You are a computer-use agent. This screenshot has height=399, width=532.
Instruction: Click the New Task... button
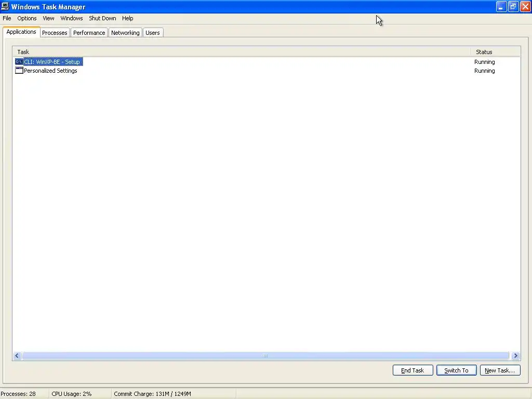pyautogui.click(x=500, y=370)
